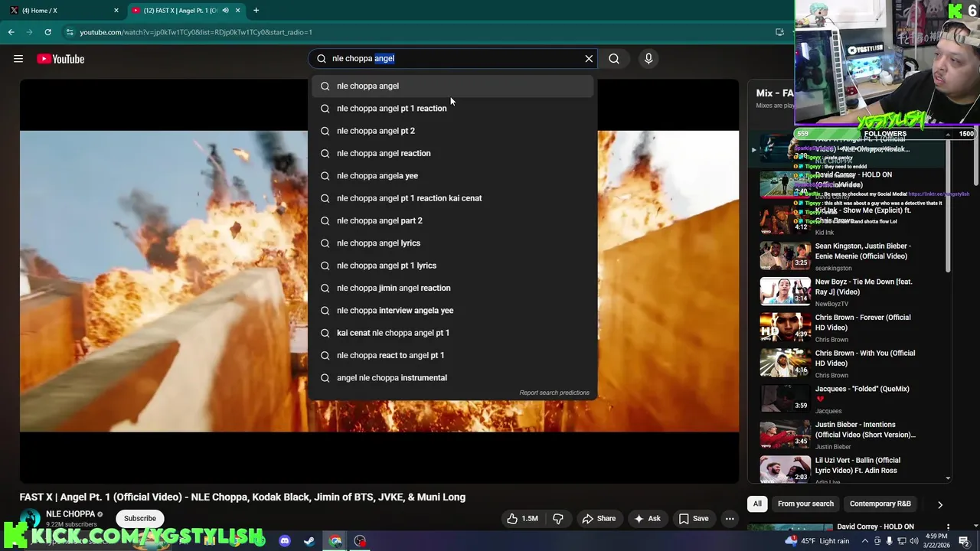Play Kid Ink Show Me thumbnail
980x551 pixels.
tap(785, 220)
